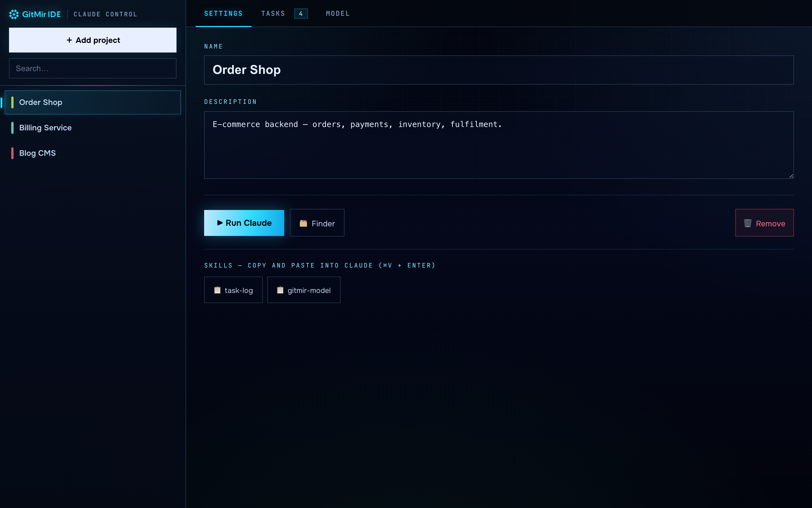Click the description box resize handle
812x508 pixels.
point(791,176)
